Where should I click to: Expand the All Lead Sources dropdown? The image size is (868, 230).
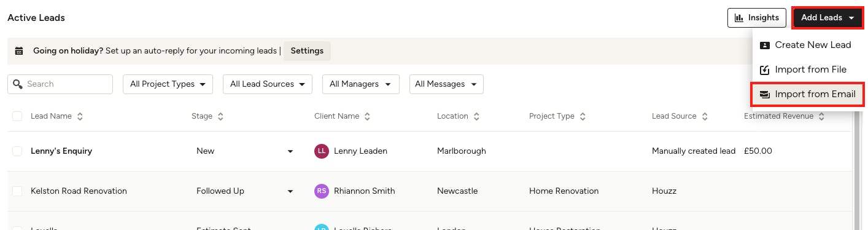point(268,84)
